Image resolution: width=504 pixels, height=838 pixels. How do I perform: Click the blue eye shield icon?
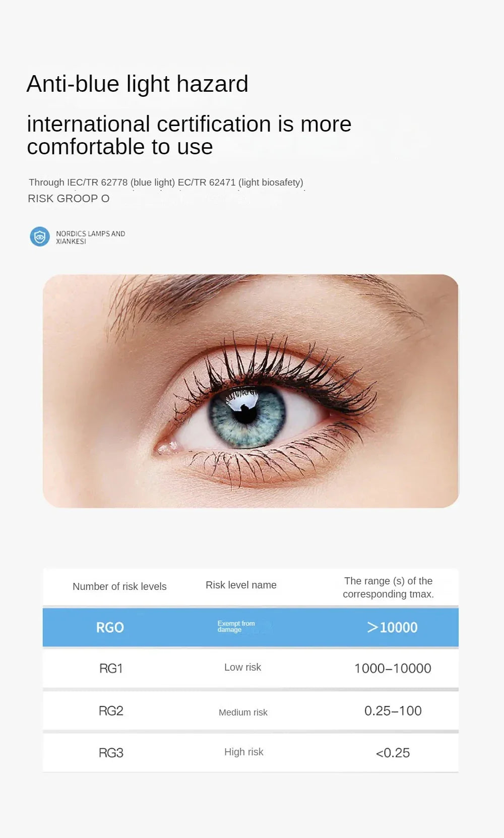coord(40,236)
